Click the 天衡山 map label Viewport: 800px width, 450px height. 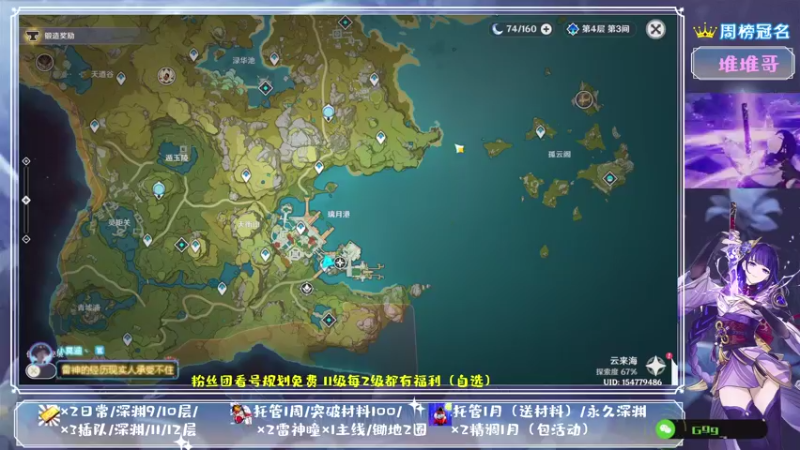click(x=248, y=224)
